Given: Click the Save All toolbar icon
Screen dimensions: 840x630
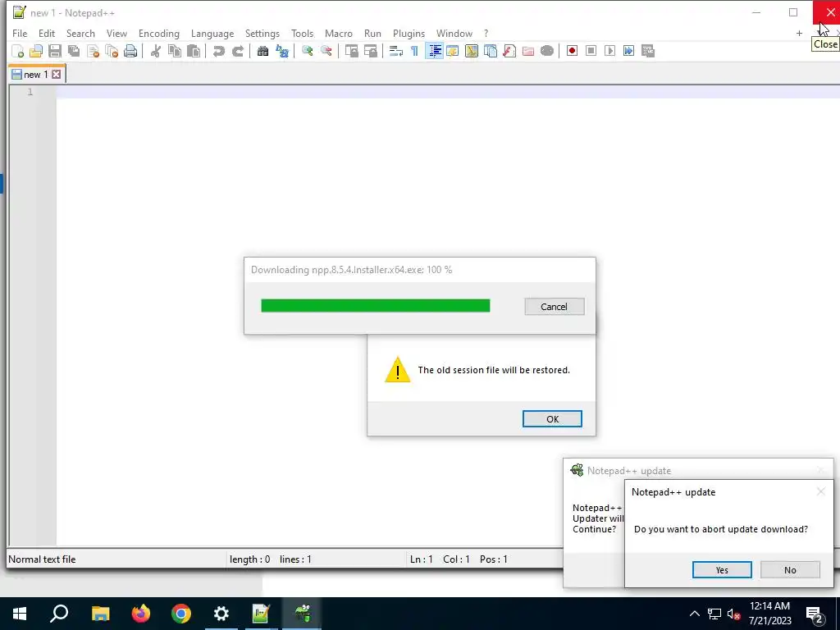Looking at the screenshot, I should 73,51.
